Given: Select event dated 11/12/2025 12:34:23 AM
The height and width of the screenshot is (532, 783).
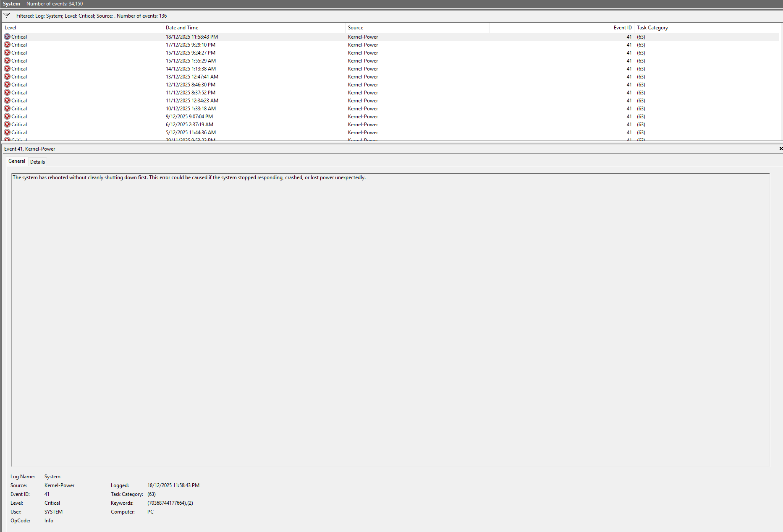Looking at the screenshot, I should (x=391, y=101).
